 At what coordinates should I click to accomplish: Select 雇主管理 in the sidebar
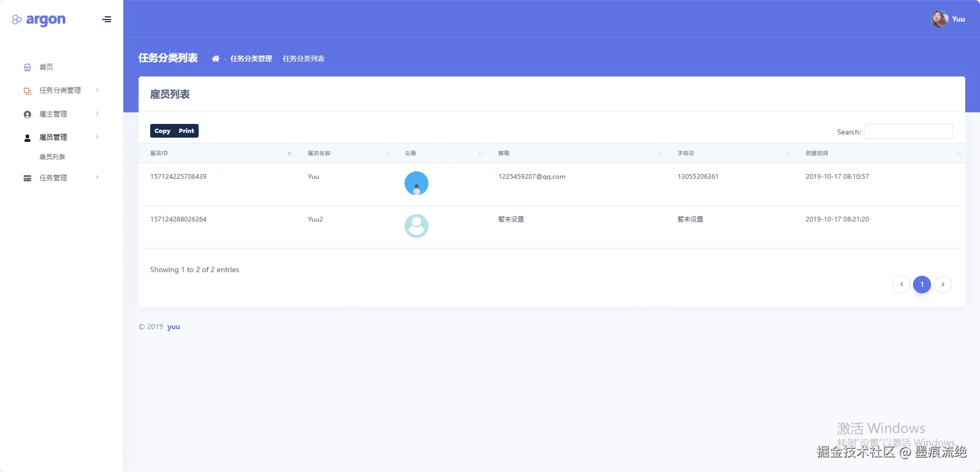53,114
